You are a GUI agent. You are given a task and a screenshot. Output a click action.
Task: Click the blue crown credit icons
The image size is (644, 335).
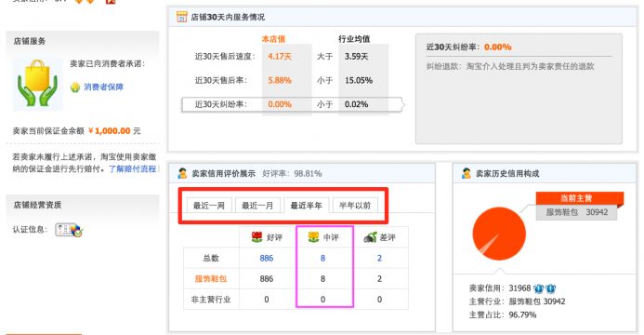pos(545,288)
